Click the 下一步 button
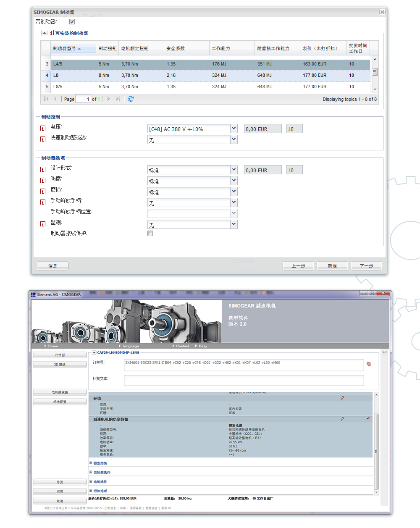This screenshot has height=528, width=420. (x=366, y=266)
